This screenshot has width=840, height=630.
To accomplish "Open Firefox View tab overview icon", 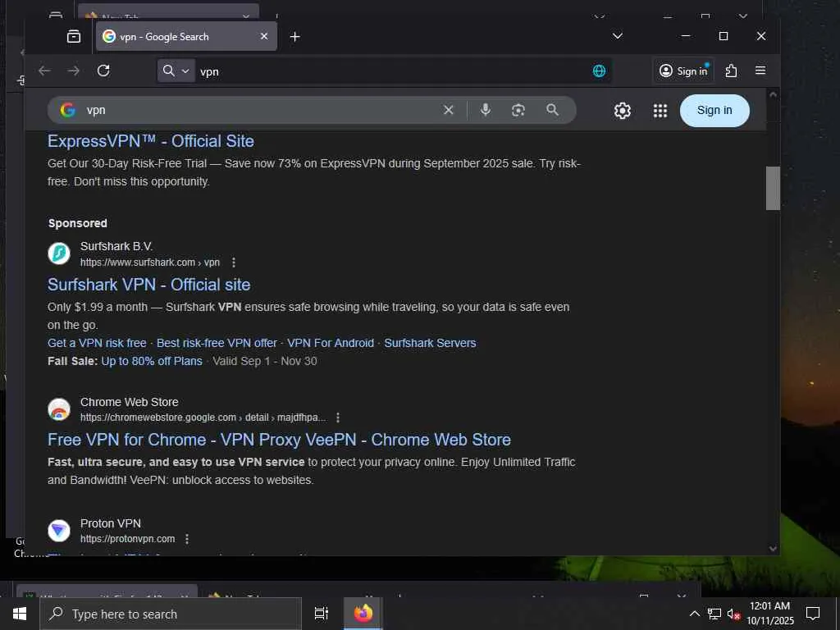I will pyautogui.click(x=73, y=36).
